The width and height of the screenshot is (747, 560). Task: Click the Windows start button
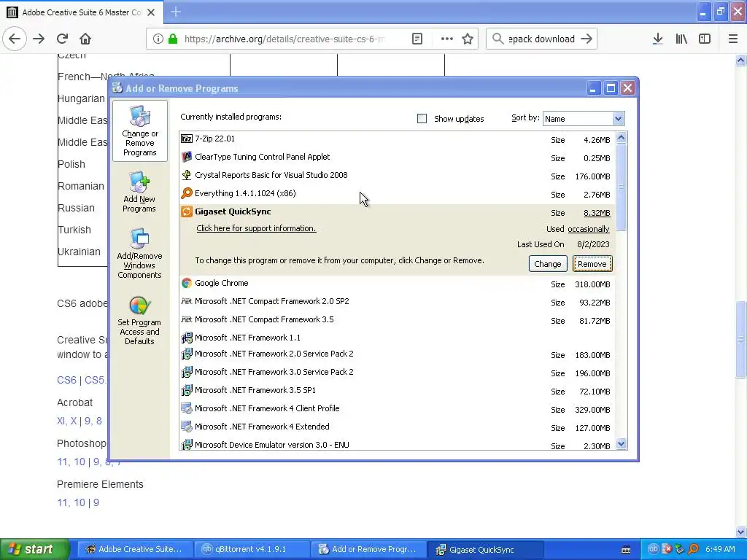(x=34, y=549)
